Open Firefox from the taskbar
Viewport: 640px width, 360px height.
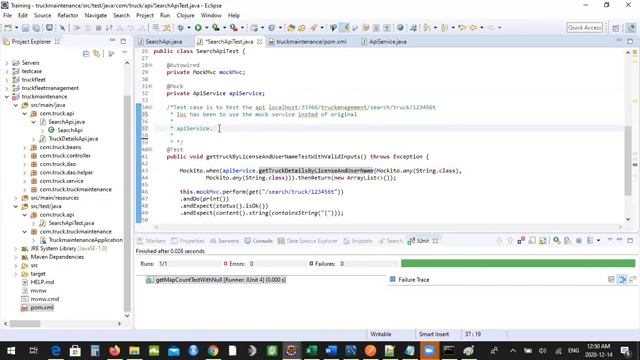click(115, 351)
